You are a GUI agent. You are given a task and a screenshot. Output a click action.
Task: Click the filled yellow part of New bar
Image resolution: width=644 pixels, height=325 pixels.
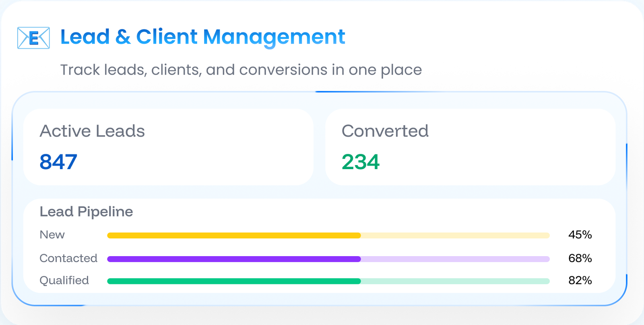[x=233, y=236]
